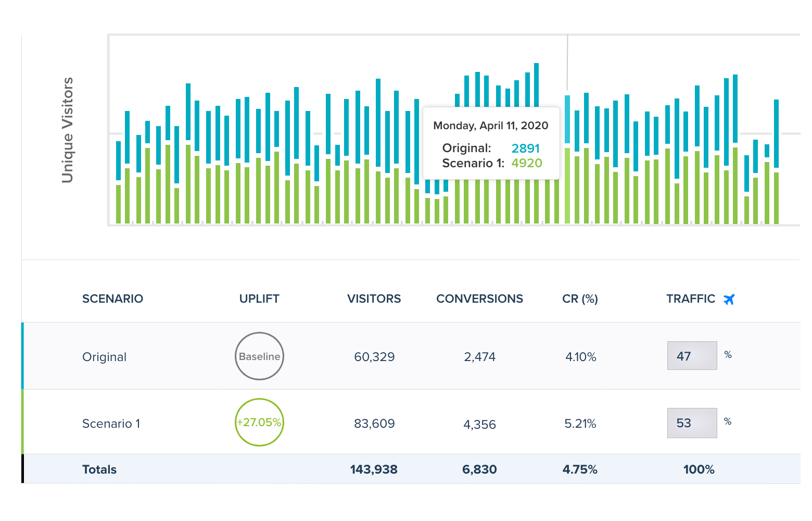
Task: Click the Scenario 1 CR value 5.21%
Action: coord(580,424)
